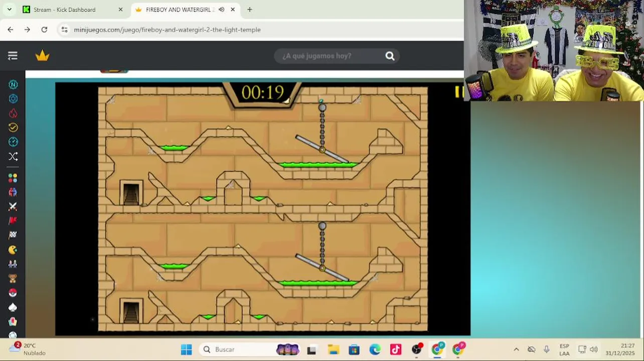
Task: Open the red flag category icon
Action: point(13,221)
